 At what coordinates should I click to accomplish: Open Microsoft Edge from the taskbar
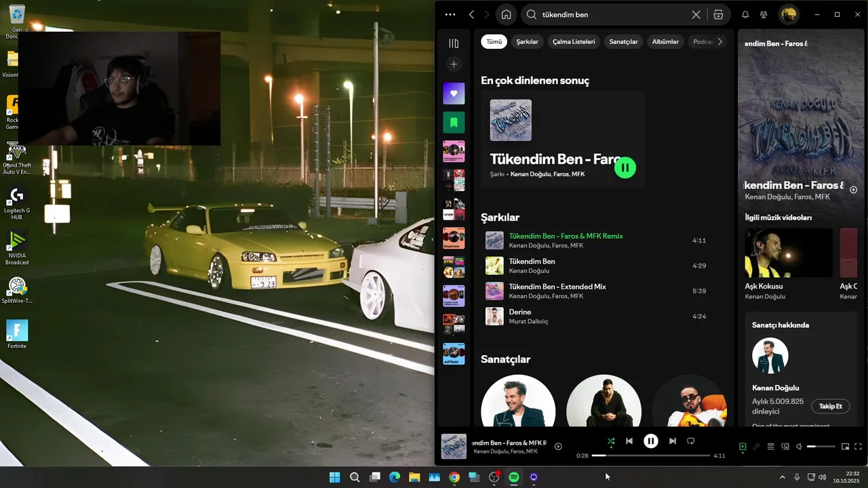click(395, 477)
